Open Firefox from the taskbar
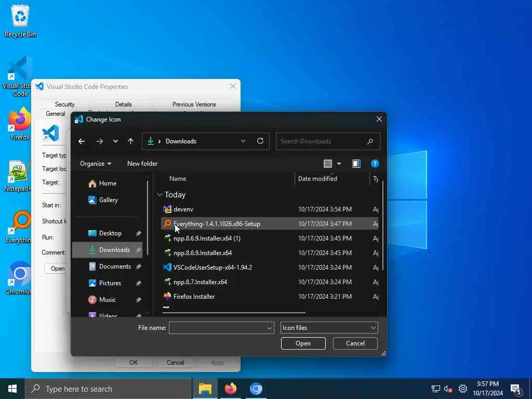Viewport: 532px width, 399px height. (231, 389)
